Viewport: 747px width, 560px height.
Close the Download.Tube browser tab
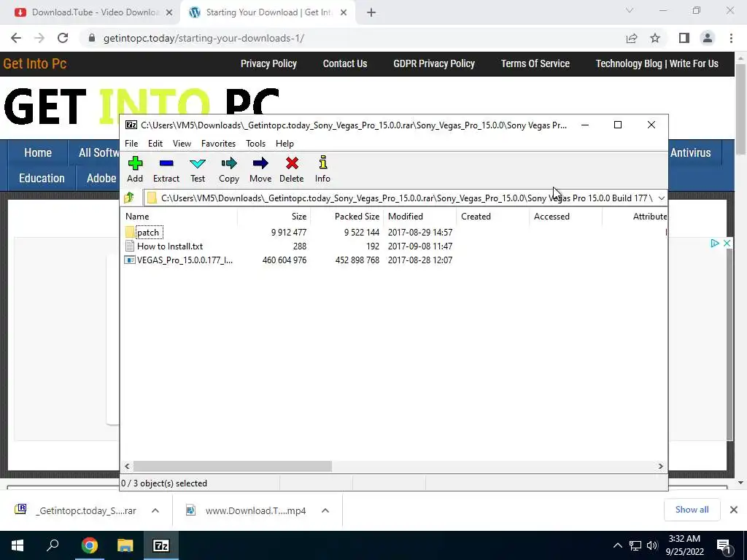[169, 13]
